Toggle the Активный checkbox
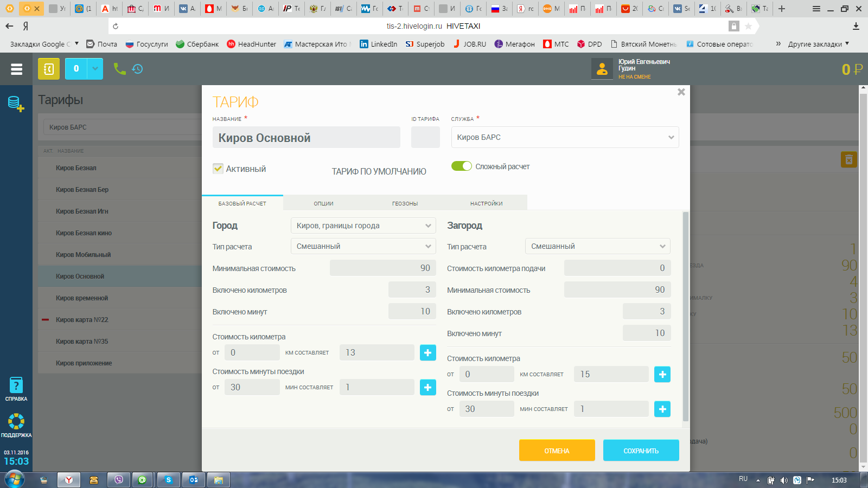 coord(218,169)
